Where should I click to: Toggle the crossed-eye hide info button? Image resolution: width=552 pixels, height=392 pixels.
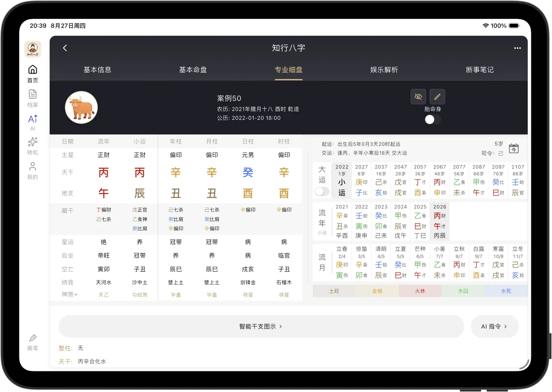[x=418, y=96]
